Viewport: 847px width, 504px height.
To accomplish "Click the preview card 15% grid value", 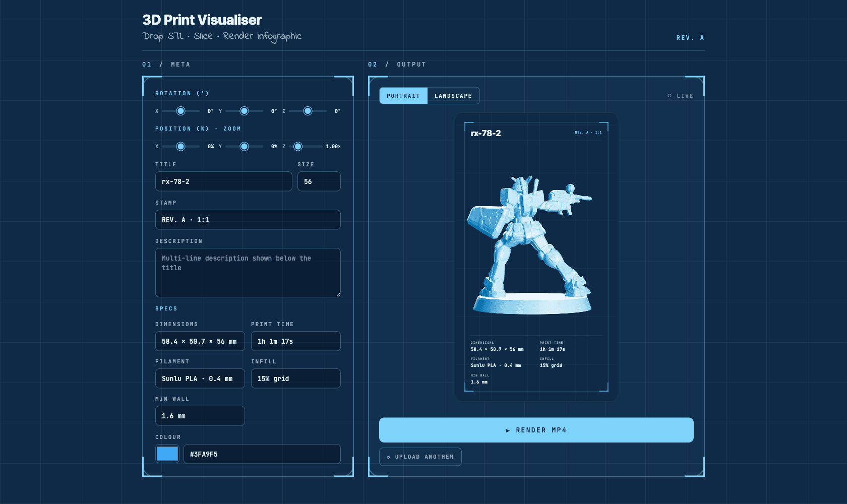I will click(x=551, y=365).
